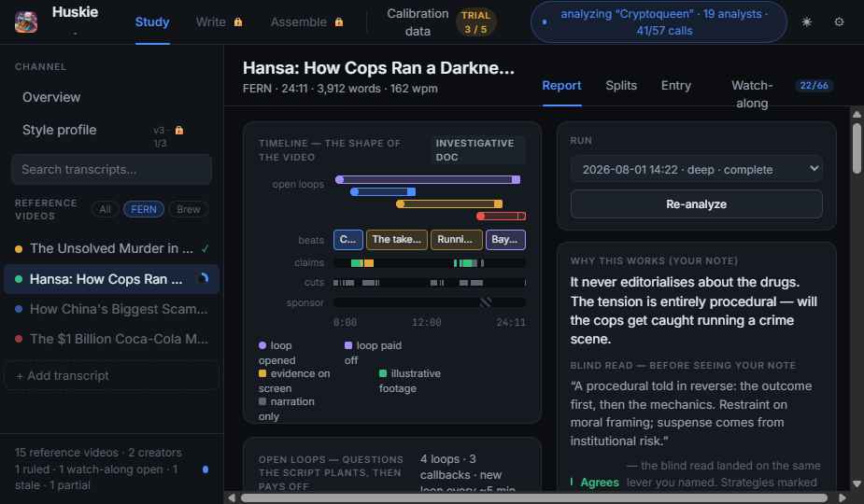Image resolution: width=864 pixels, height=504 pixels.
Task: Click the Huskie app logo avatar
Action: point(26,22)
